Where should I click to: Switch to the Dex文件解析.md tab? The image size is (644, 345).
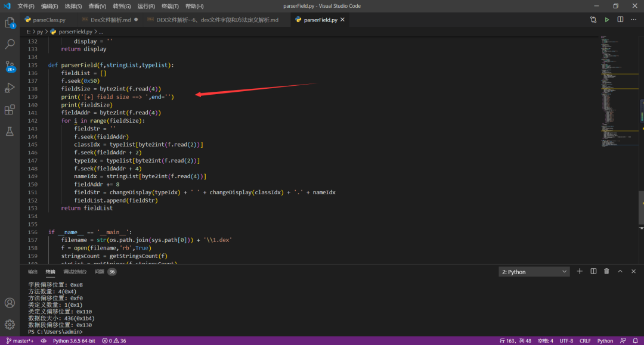pos(110,20)
